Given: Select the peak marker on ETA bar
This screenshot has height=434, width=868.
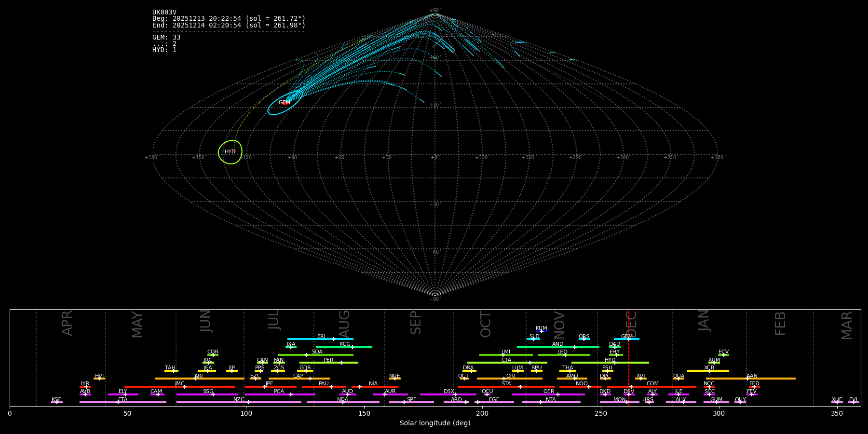Looking at the screenshot, I should tap(118, 402).
